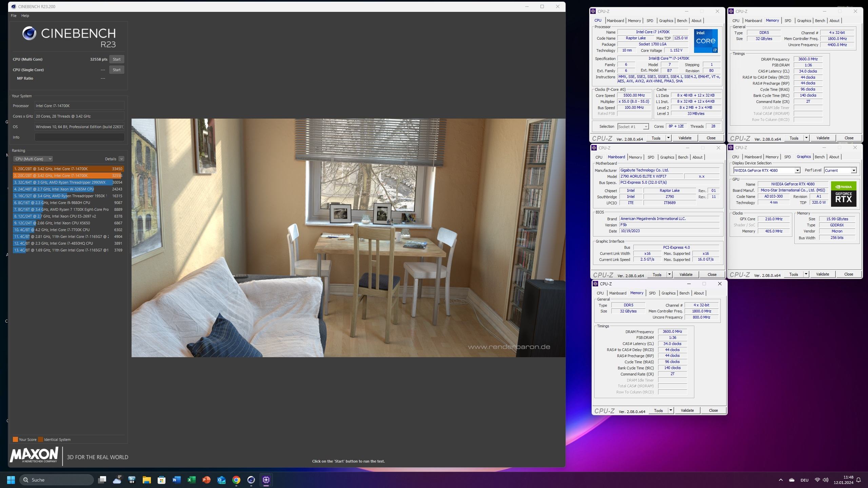Open SPD tab in the CPU-Z Mainboard window

651,157
